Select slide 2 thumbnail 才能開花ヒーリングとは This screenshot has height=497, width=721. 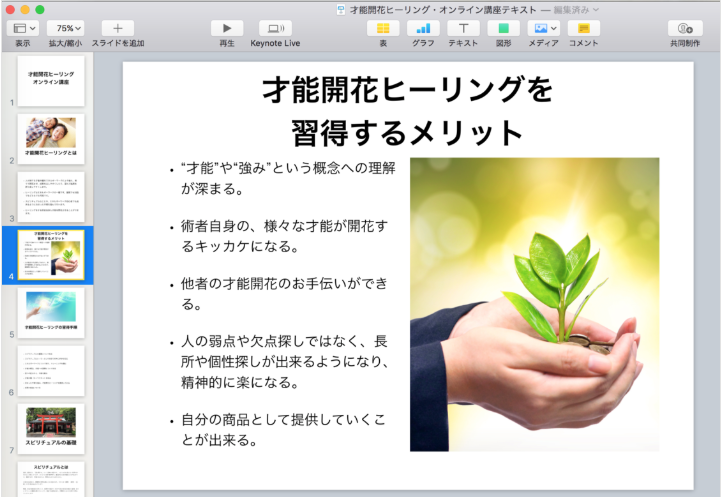(51, 139)
